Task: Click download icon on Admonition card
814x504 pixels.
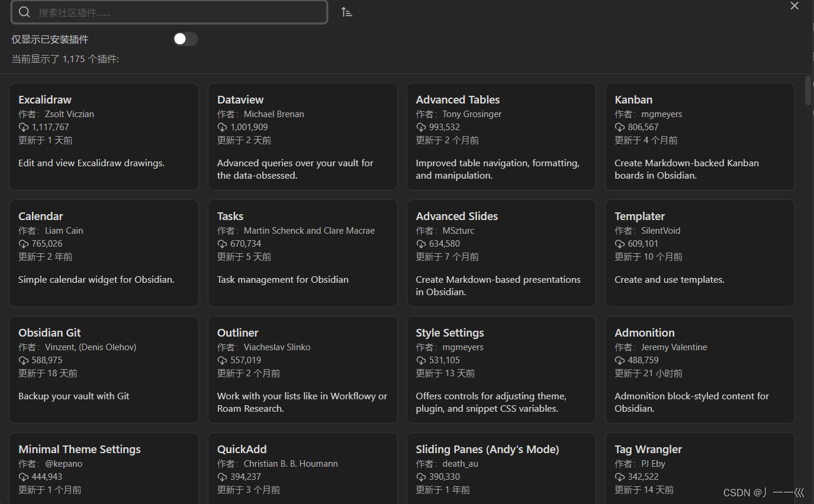Action: coord(620,360)
